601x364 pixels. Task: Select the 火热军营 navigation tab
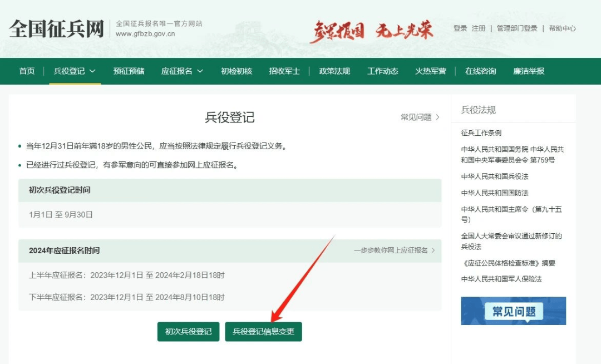[431, 71]
